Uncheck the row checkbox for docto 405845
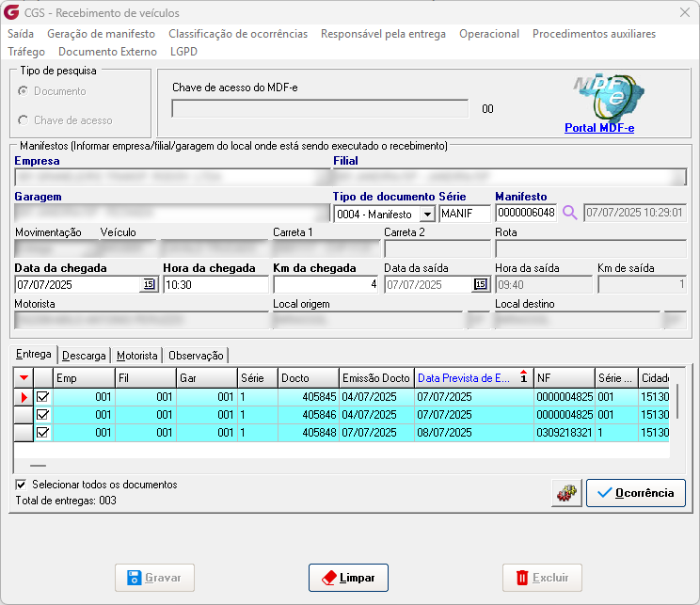 [x=43, y=397]
